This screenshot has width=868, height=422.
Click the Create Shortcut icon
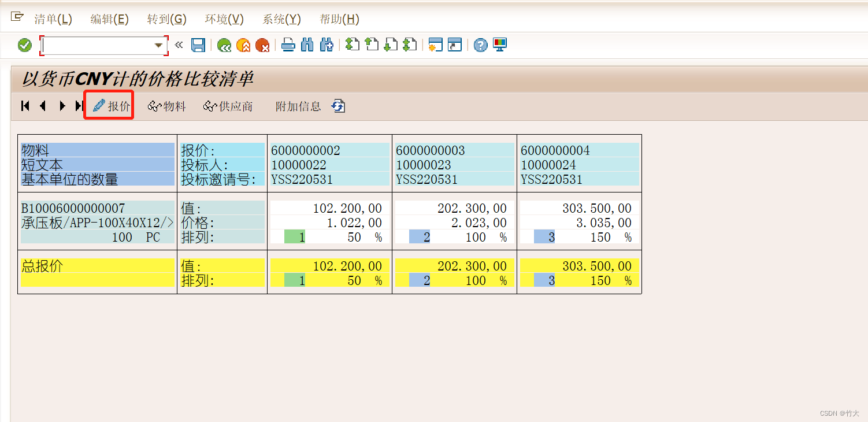coord(455,45)
